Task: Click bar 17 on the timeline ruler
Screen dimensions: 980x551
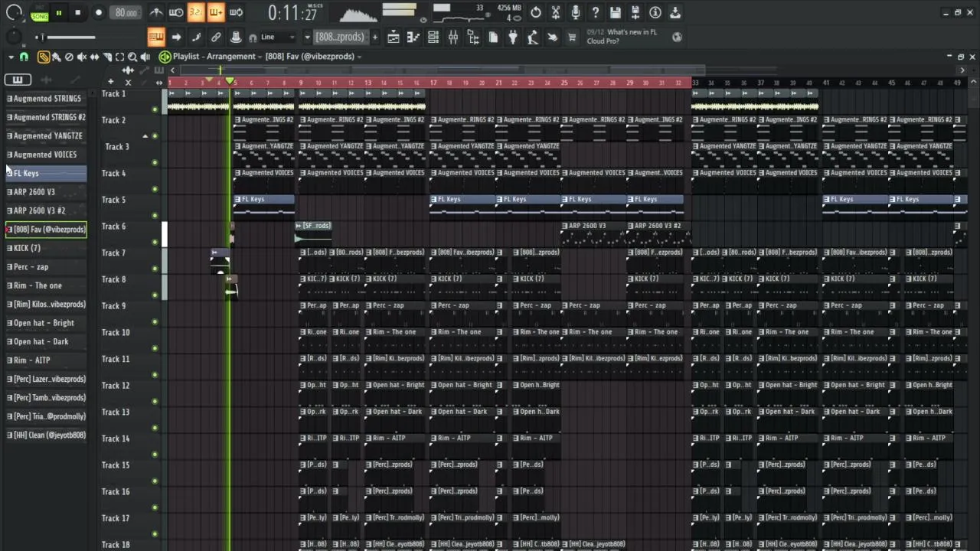Action: click(x=433, y=83)
